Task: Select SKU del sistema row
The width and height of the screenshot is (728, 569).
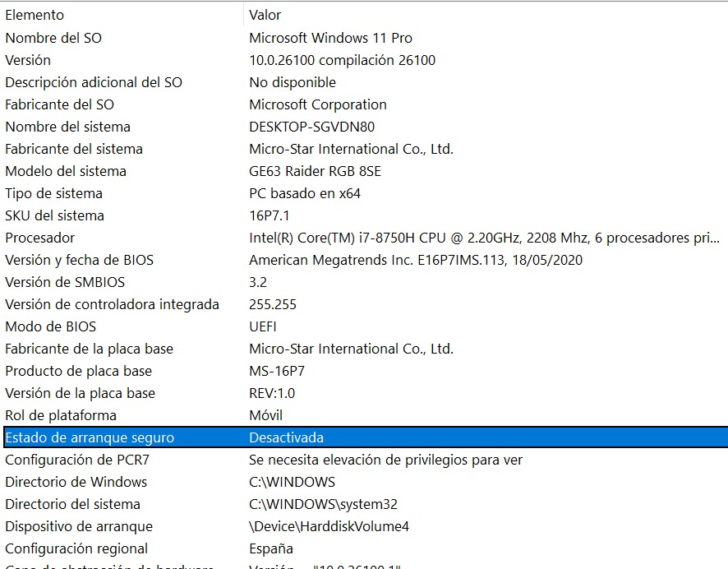Action: pyautogui.click(x=54, y=216)
